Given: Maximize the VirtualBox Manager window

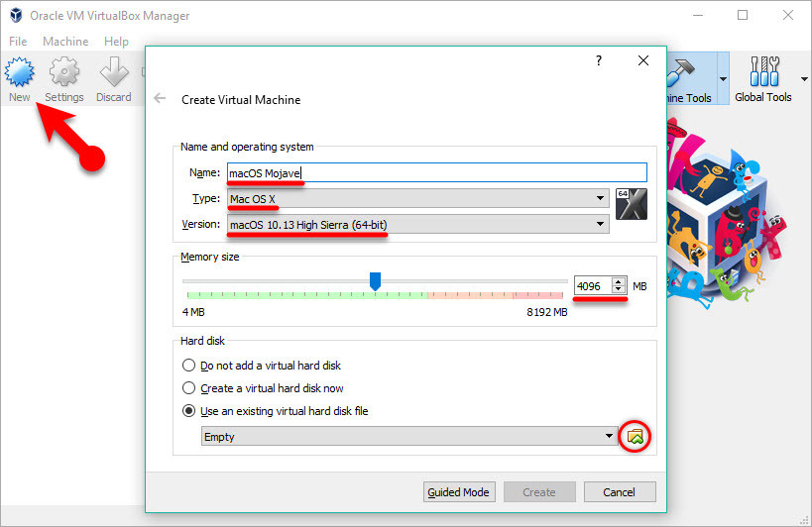Looking at the screenshot, I should tap(743, 16).
